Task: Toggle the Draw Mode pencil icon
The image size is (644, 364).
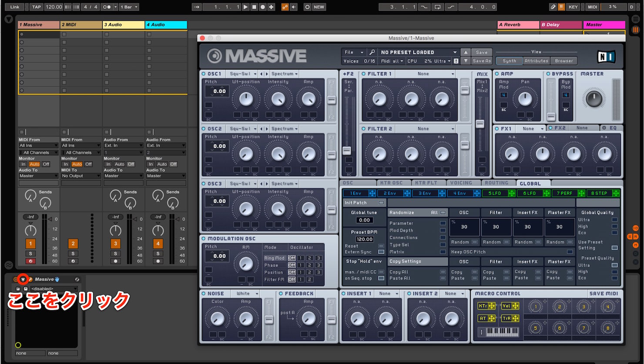Action: click(553, 7)
